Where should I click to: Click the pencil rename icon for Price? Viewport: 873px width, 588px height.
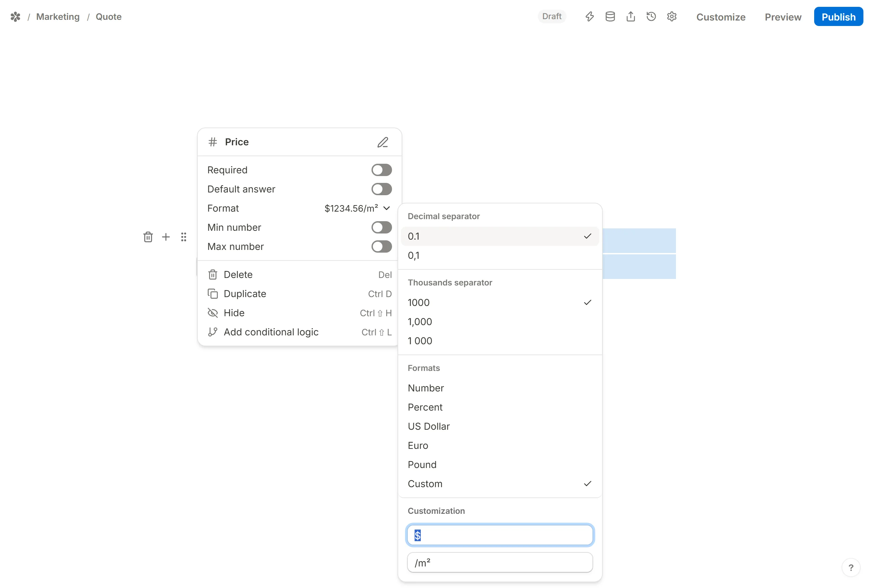[x=382, y=142]
